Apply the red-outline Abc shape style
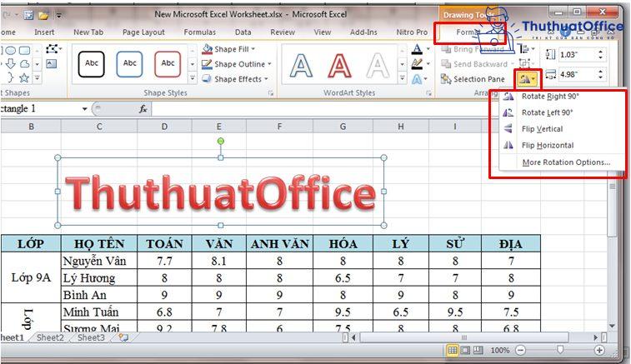 (x=168, y=64)
